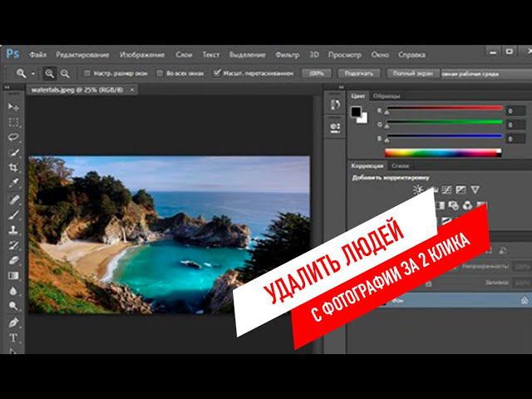Expand the tools panel double arrows

coord(7,87)
